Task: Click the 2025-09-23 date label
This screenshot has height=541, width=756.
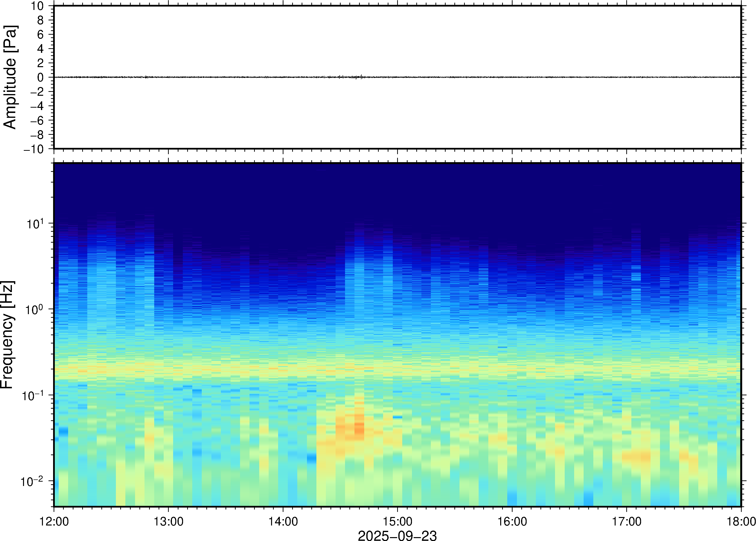Action: pos(397,536)
